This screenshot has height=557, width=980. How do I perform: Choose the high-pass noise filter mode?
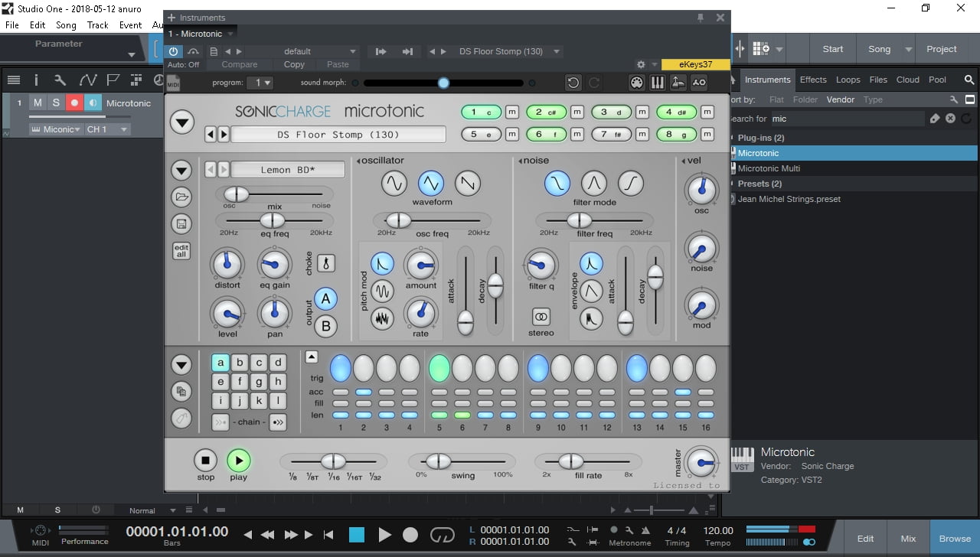pyautogui.click(x=630, y=183)
